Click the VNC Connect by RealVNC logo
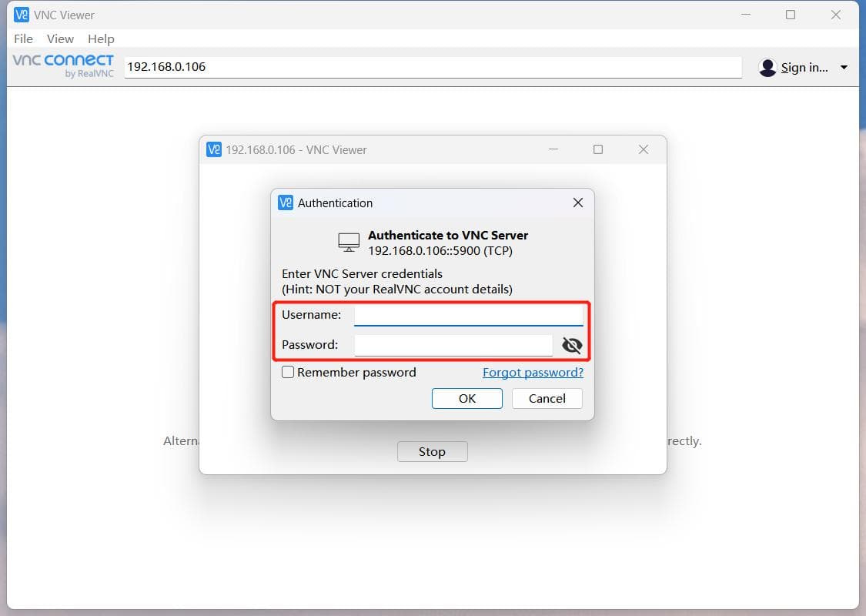The image size is (866, 616). (63, 65)
